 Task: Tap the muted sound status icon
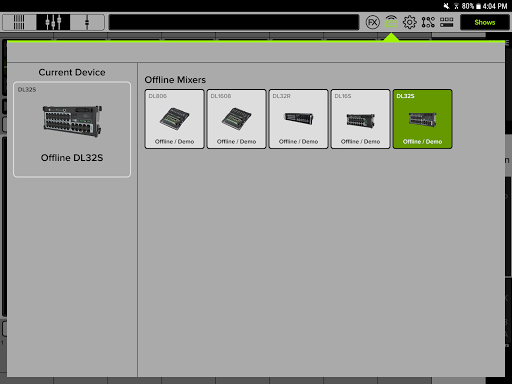pos(446,6)
